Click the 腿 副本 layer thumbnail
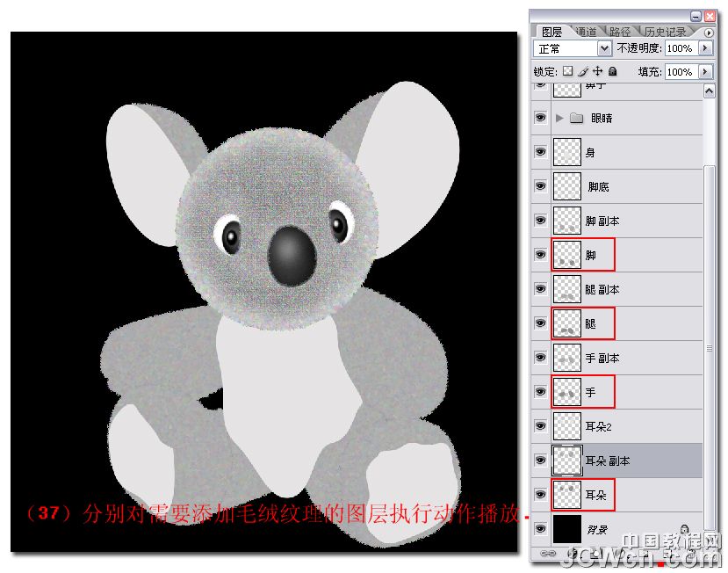Screen dimensions: 728x573 coord(567,289)
